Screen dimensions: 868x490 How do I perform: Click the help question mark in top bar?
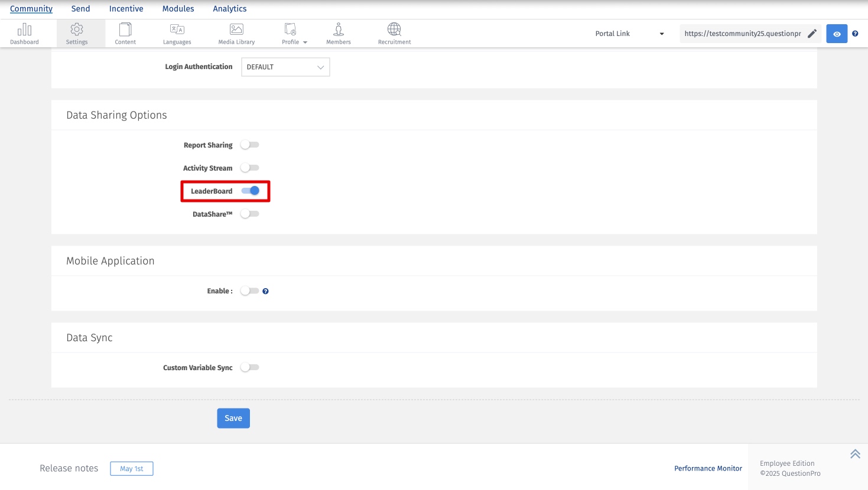(855, 34)
